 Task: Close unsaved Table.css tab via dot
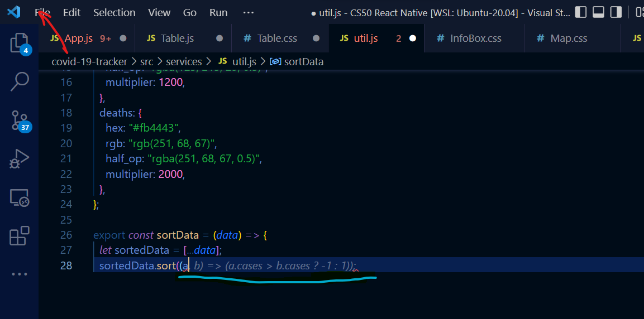[316, 38]
